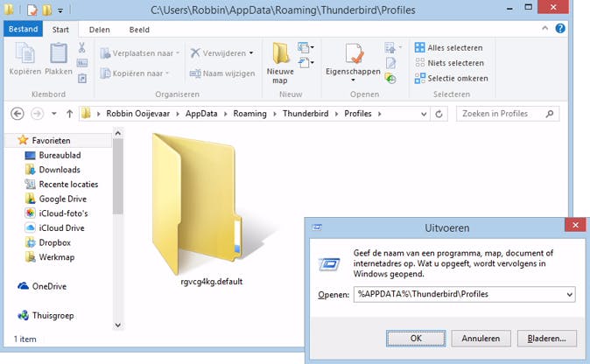Click the Zoeken in Profiles search box
The image size is (590, 364).
pos(508,114)
